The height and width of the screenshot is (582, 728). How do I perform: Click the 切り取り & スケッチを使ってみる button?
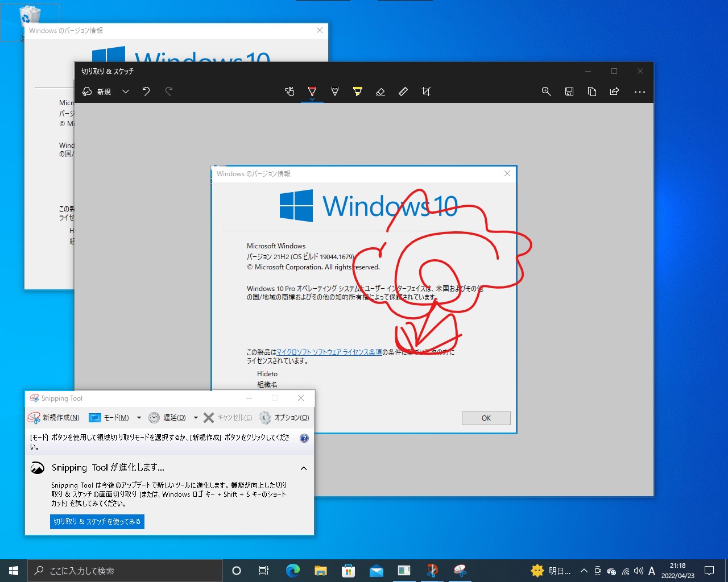click(97, 521)
